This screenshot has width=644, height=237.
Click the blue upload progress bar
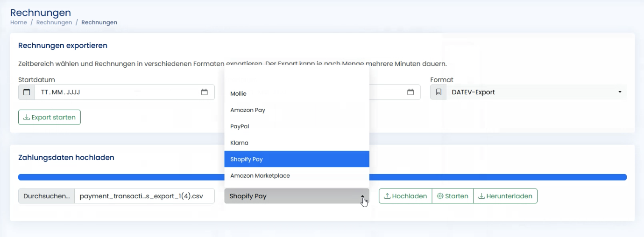(x=322, y=177)
